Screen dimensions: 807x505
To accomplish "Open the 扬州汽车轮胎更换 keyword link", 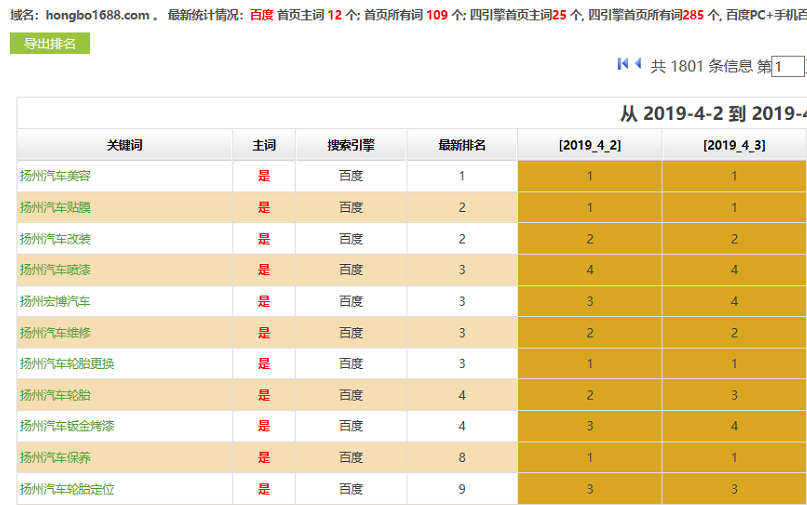I will (67, 364).
